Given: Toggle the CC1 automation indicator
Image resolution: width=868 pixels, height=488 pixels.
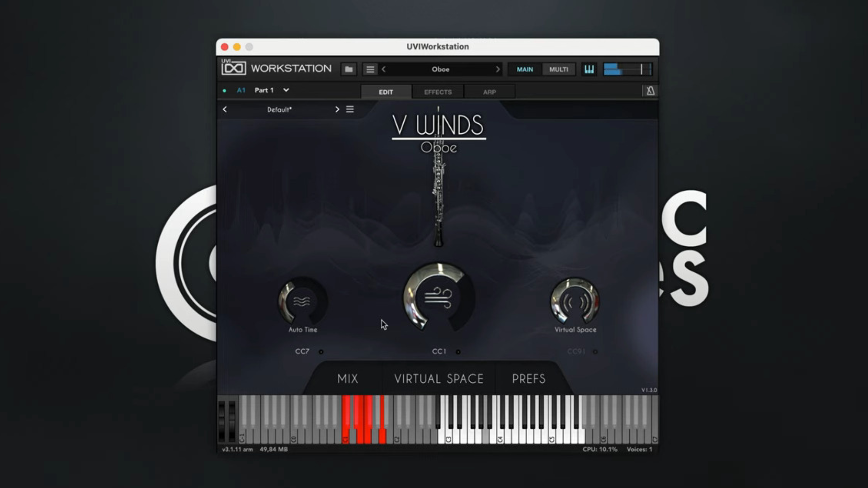Looking at the screenshot, I should (459, 352).
